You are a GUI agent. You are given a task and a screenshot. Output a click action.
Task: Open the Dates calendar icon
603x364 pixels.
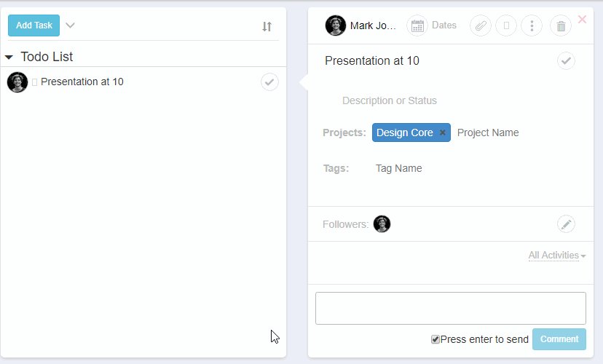click(417, 26)
